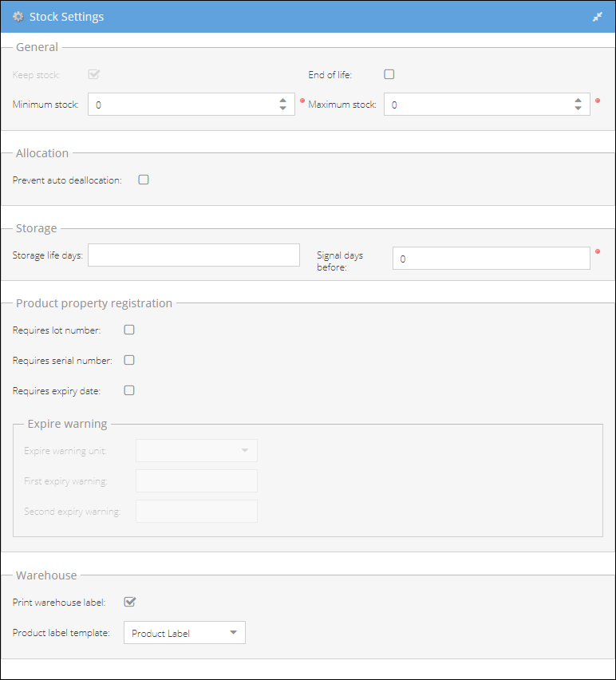Open the Product label template dropdown
The width and height of the screenshot is (616, 680).
[184, 632]
